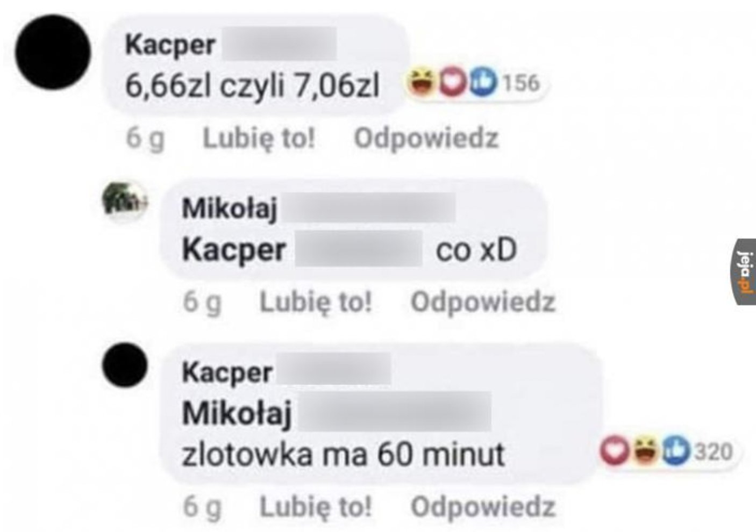Click the tagged name Kacper in Mikołaj's reply
The image size is (756, 532).
click(233, 250)
